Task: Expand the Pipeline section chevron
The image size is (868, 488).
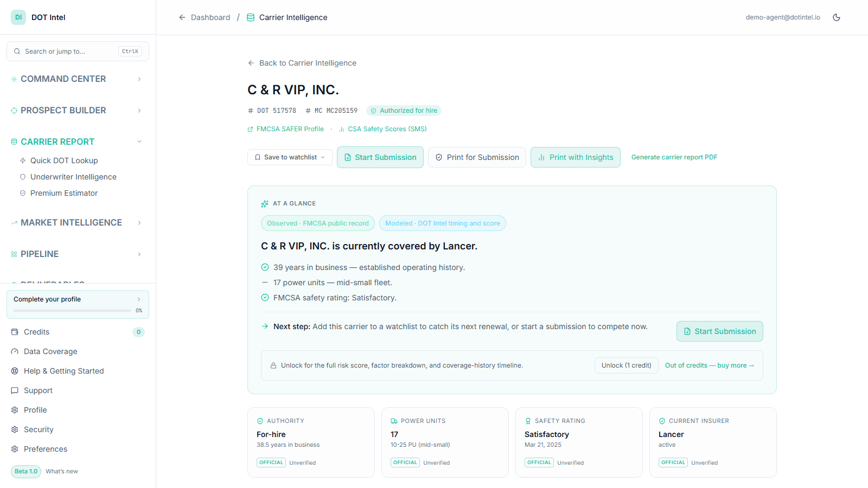Action: [139, 254]
